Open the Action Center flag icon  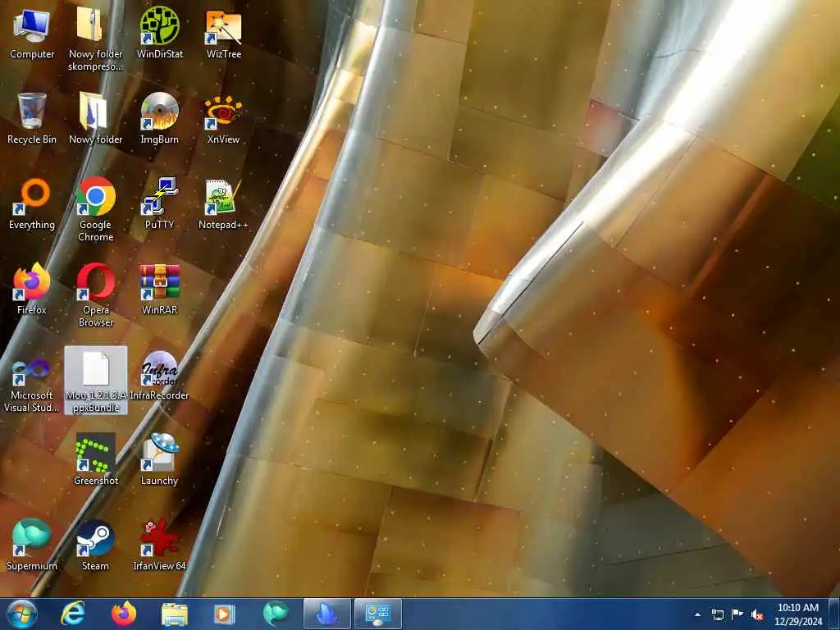[x=737, y=614]
